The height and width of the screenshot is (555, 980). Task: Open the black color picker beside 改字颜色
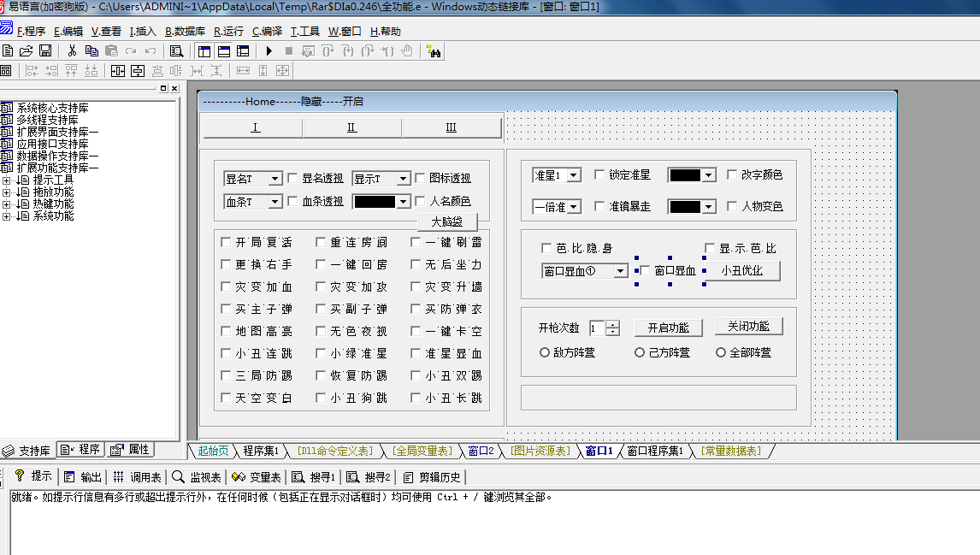point(692,175)
